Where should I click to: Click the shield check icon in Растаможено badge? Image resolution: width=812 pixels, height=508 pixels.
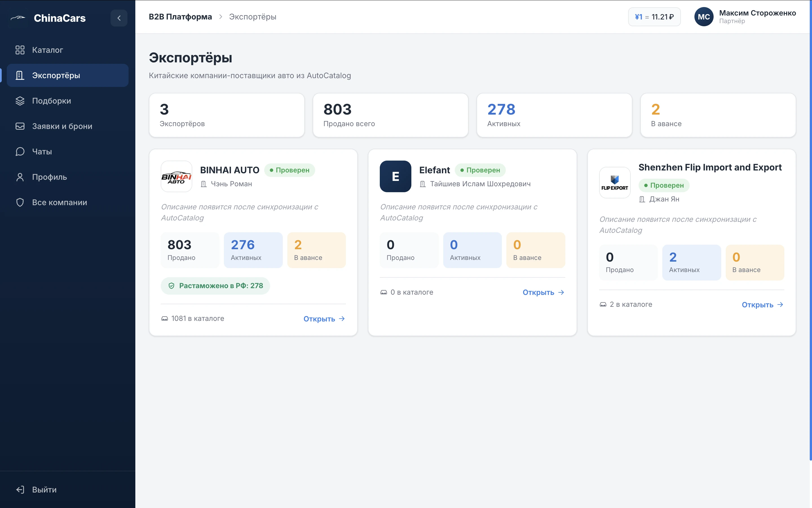[171, 286]
